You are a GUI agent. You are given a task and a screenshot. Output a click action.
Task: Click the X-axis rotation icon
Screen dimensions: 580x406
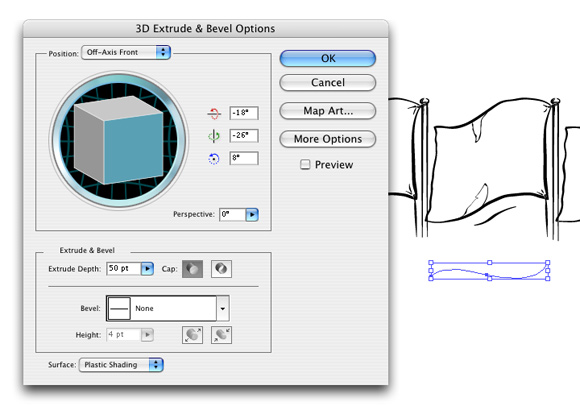click(x=214, y=114)
